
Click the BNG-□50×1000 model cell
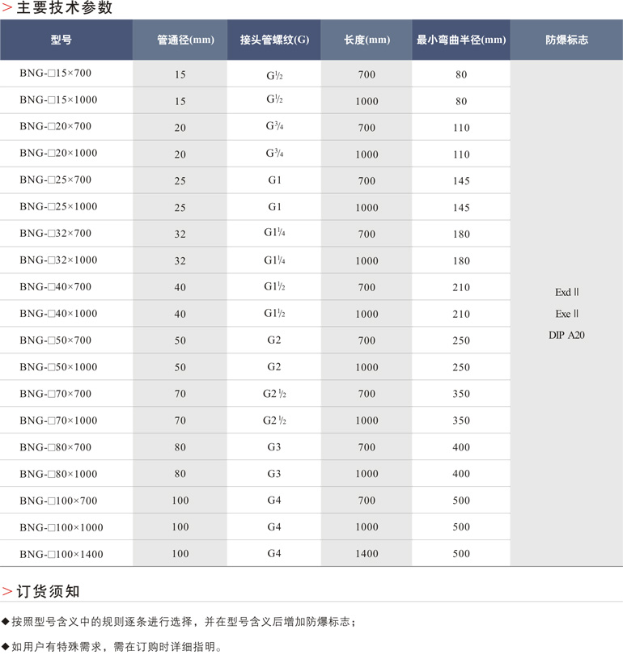click(x=58, y=367)
